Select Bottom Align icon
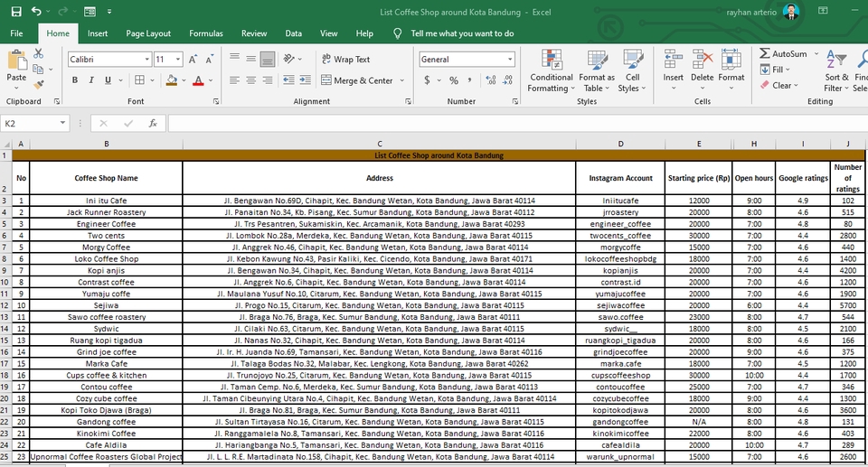868x467 pixels. [268, 59]
